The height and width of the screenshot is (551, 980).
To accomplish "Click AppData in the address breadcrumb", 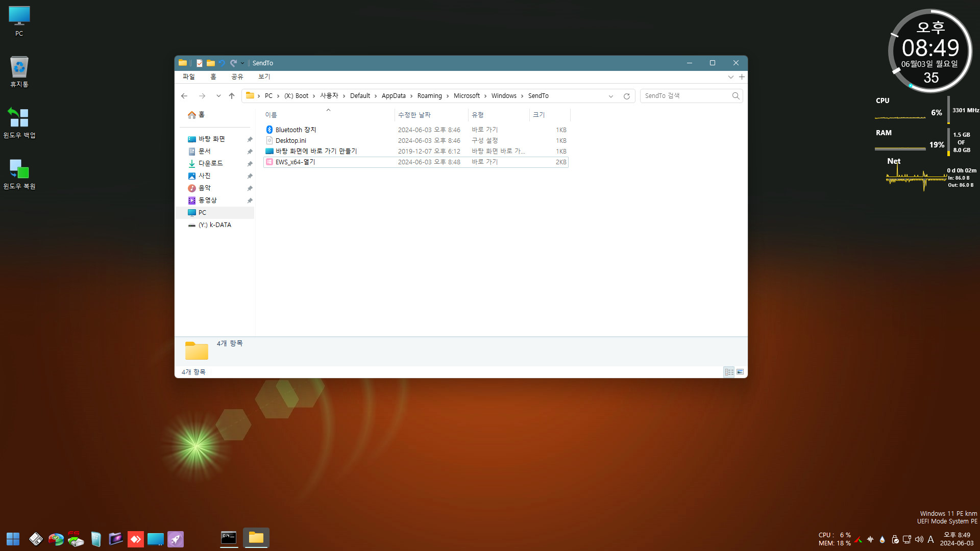I will (394, 96).
